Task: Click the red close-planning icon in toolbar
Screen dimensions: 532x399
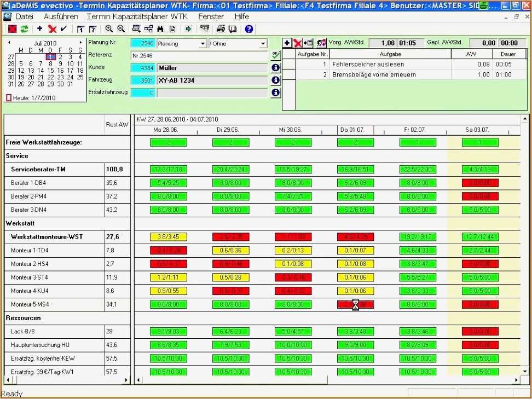Action: point(13,29)
